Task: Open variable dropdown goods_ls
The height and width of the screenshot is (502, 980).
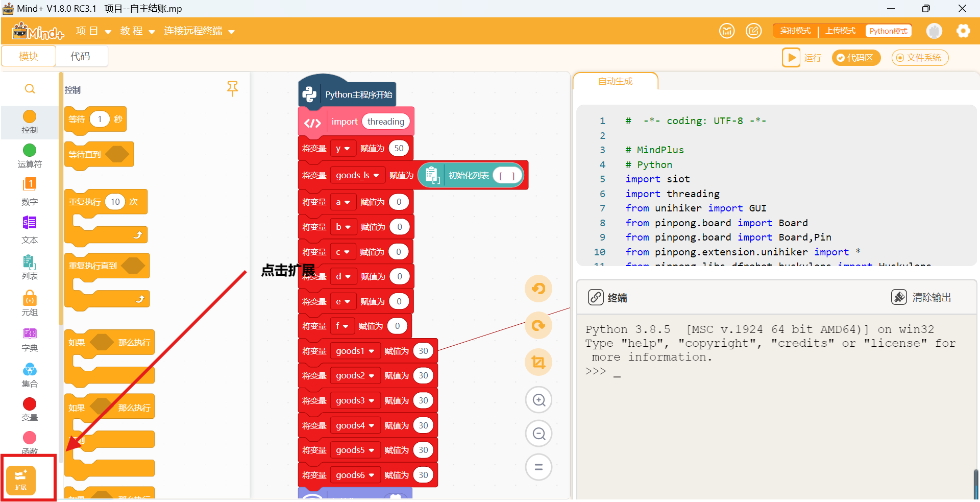Action: (x=357, y=175)
